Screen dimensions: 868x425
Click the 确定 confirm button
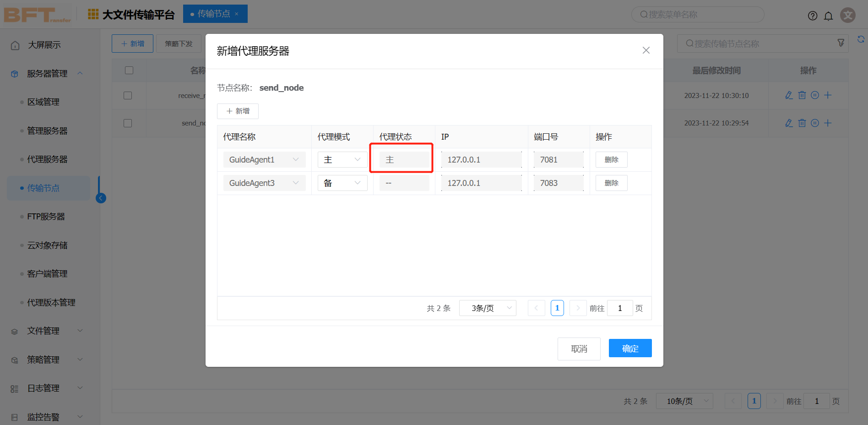[629, 348]
